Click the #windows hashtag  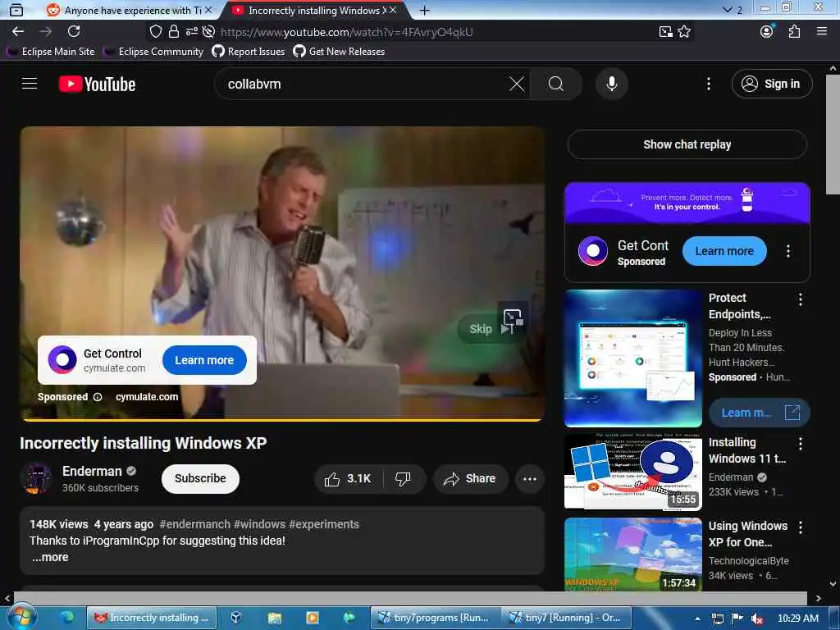point(259,524)
